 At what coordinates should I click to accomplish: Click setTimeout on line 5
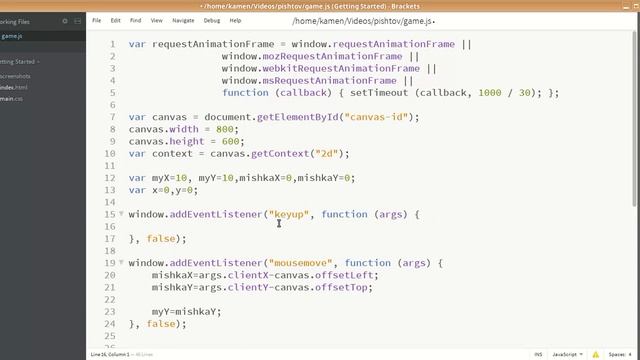click(x=379, y=93)
